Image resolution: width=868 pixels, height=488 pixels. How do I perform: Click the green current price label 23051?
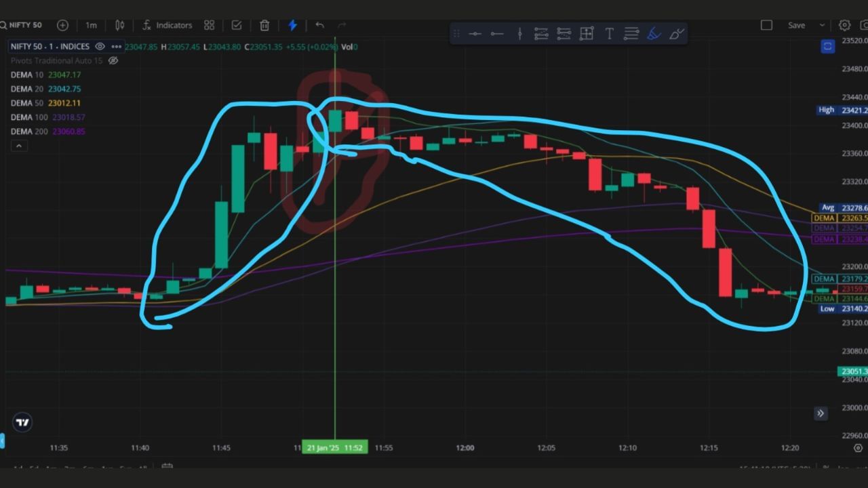(853, 371)
